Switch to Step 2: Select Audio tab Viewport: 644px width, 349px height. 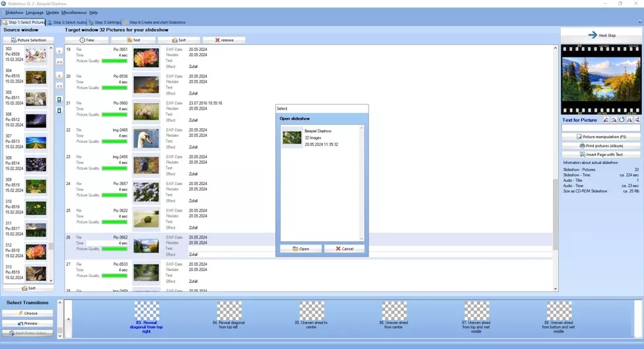[67, 22]
